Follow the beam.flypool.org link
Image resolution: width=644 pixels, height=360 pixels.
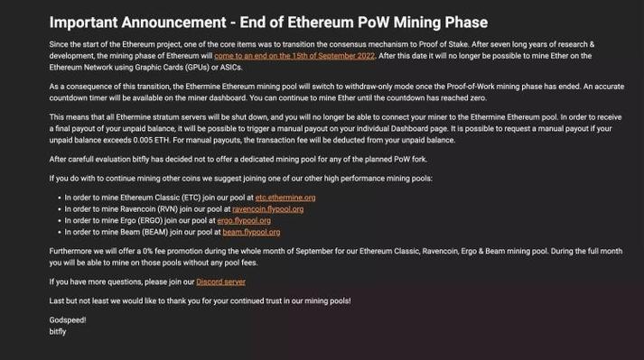251,232
